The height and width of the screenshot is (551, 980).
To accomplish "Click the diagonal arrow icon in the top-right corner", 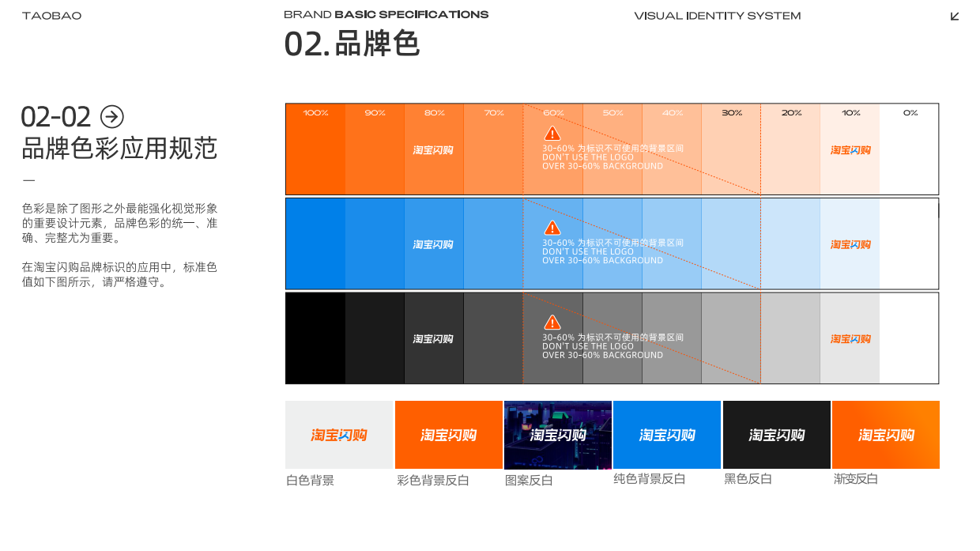I will click(955, 16).
